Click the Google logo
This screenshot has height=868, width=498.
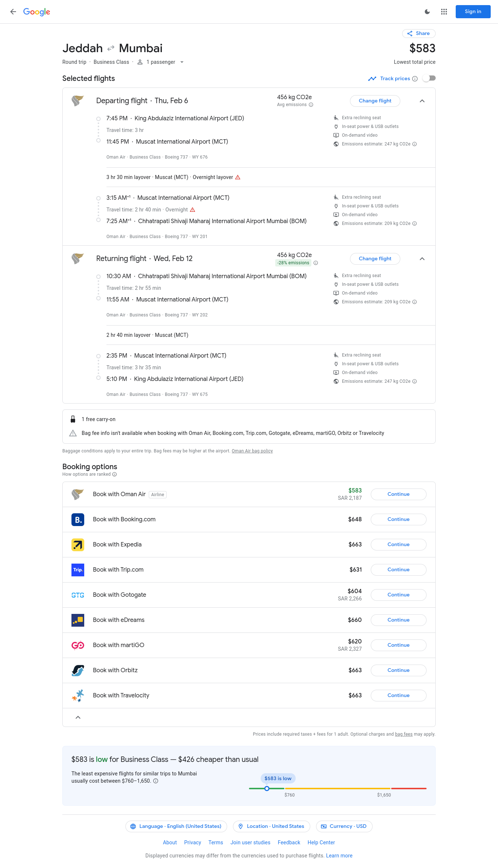36,12
